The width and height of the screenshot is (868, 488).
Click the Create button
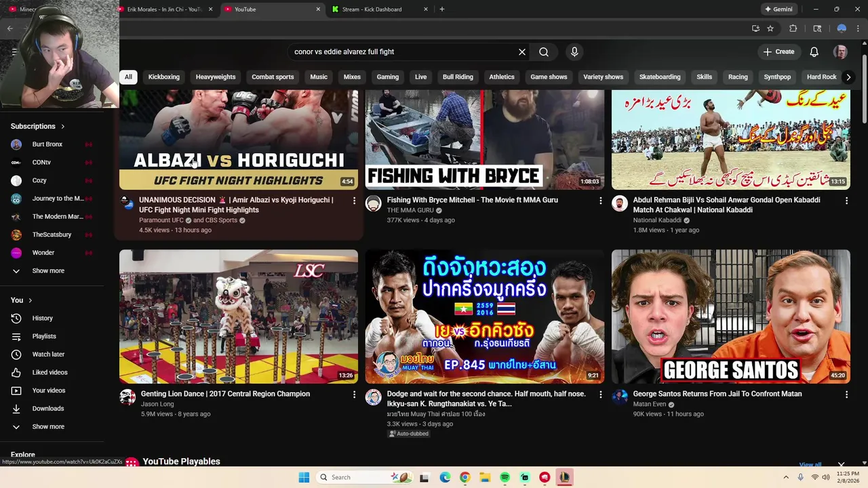778,52
